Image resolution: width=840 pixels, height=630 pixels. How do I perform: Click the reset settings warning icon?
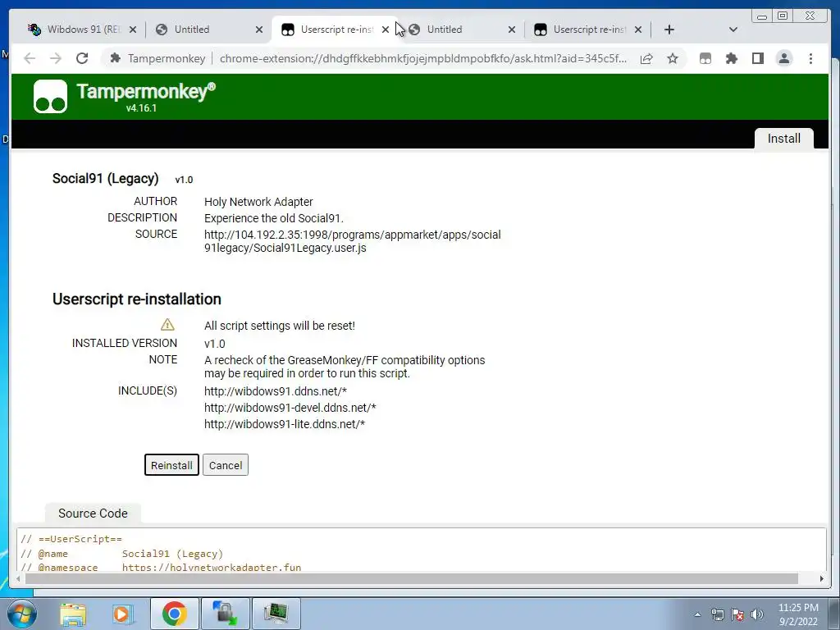click(167, 325)
